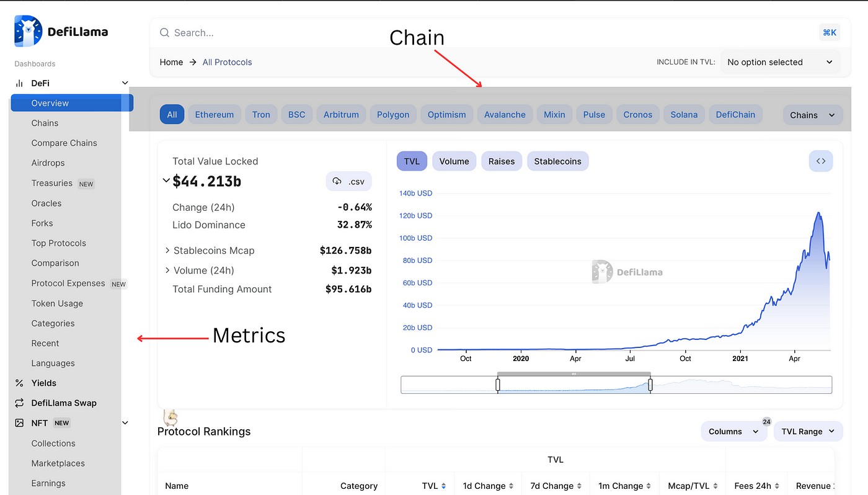Filter by Pulse chain

(594, 114)
